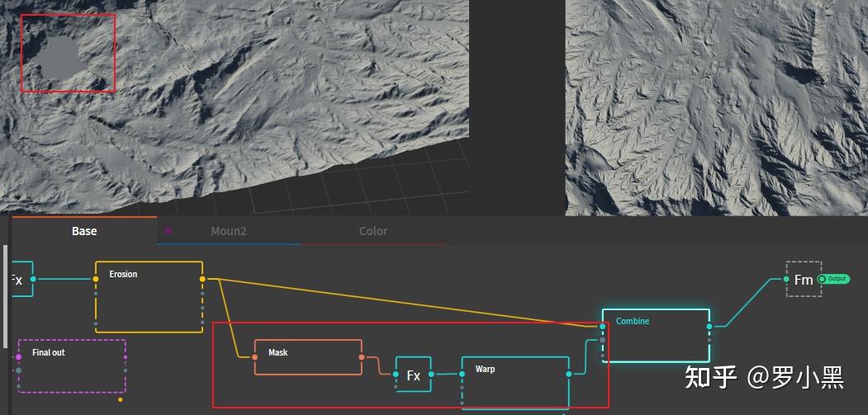This screenshot has height=415, width=868.
Task: Click the Mask node input port
Action: tap(254, 357)
